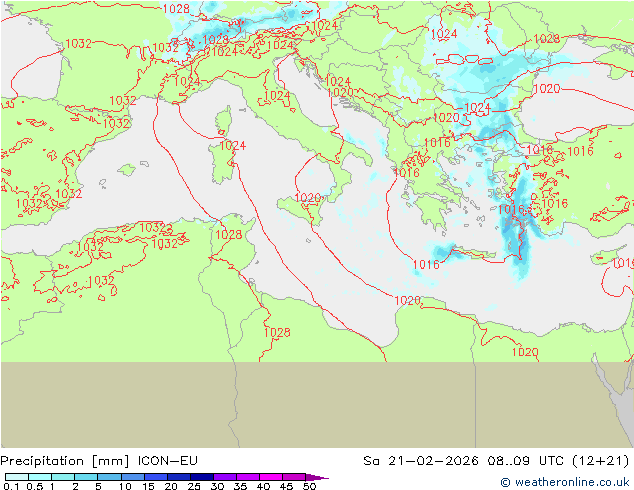Click the 15–20 mm legend swatch

tap(155, 477)
